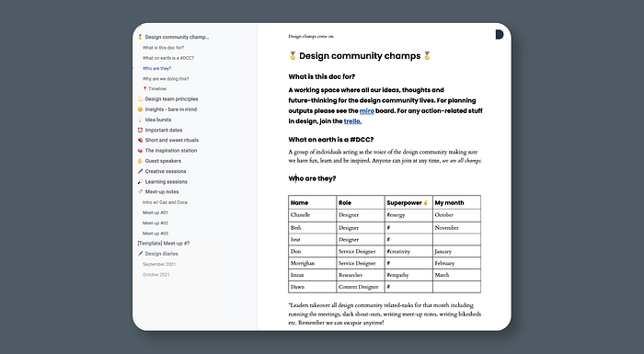Image resolution: width=644 pixels, height=354 pixels.
Task: Open Insights - bare in mind section
Action: (167, 109)
